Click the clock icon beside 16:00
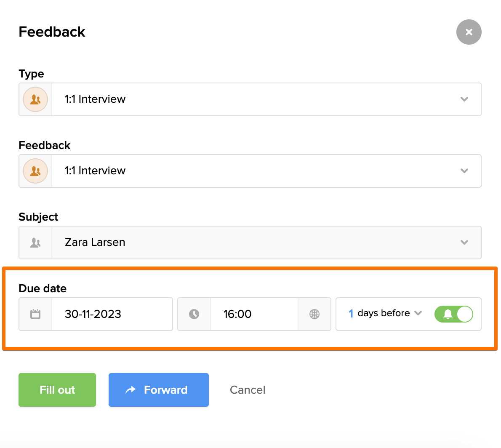This screenshot has height=448, width=501. click(x=194, y=314)
